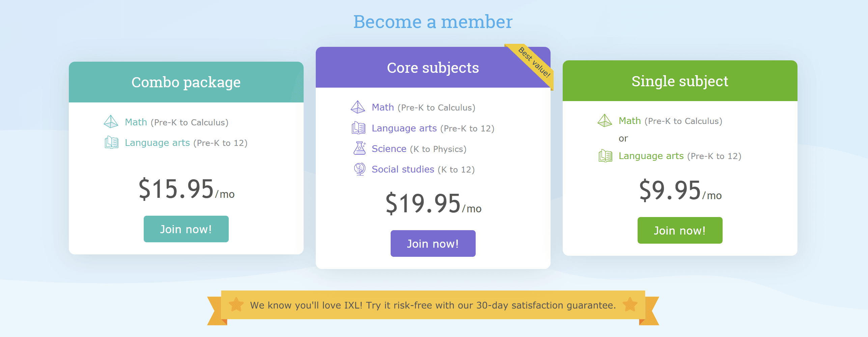Click the right star on the guarantee banner
This screenshot has height=337, width=868.
tap(631, 304)
